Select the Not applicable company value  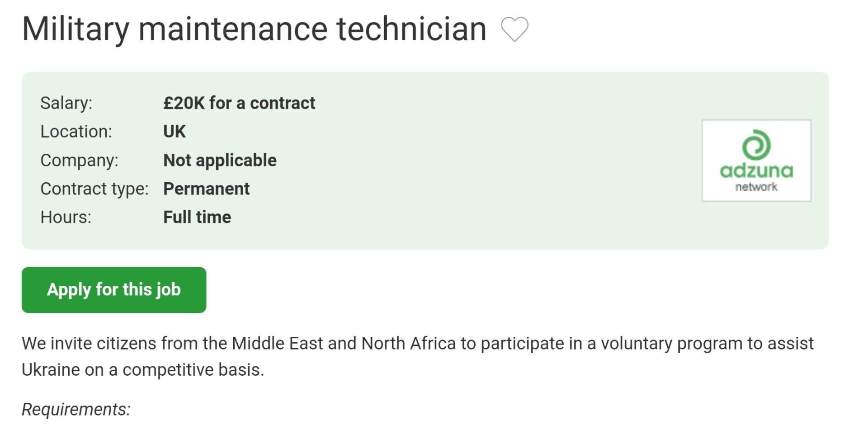(x=220, y=161)
